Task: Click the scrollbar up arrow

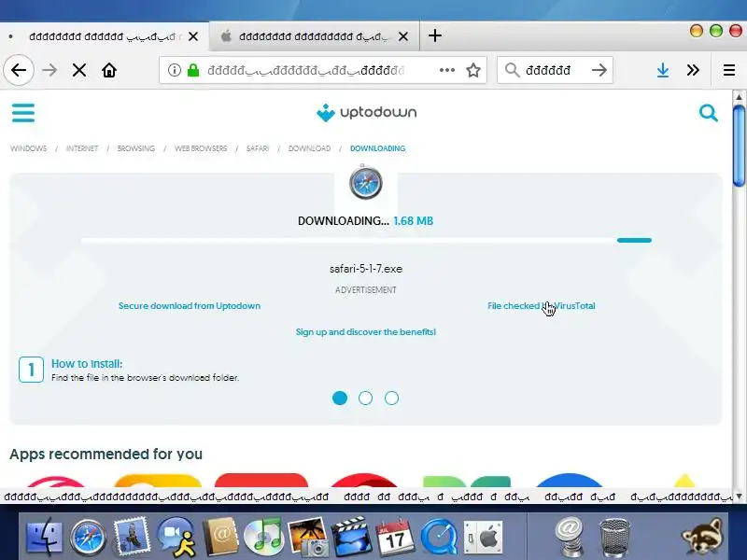Action: pyautogui.click(x=739, y=97)
